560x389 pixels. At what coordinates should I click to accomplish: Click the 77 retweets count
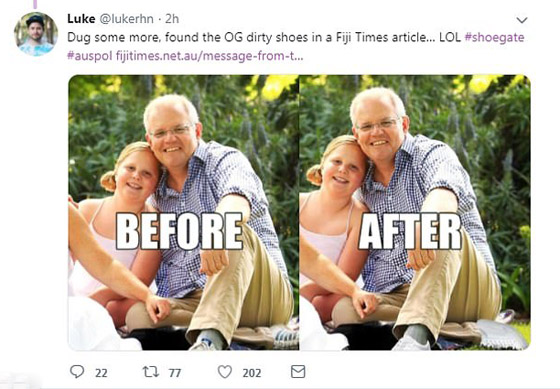coord(175,373)
